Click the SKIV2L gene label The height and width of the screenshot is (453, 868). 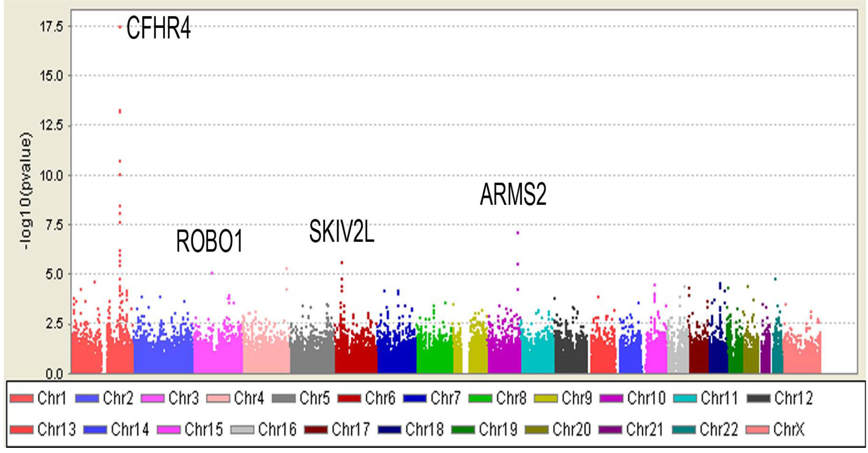point(341,232)
